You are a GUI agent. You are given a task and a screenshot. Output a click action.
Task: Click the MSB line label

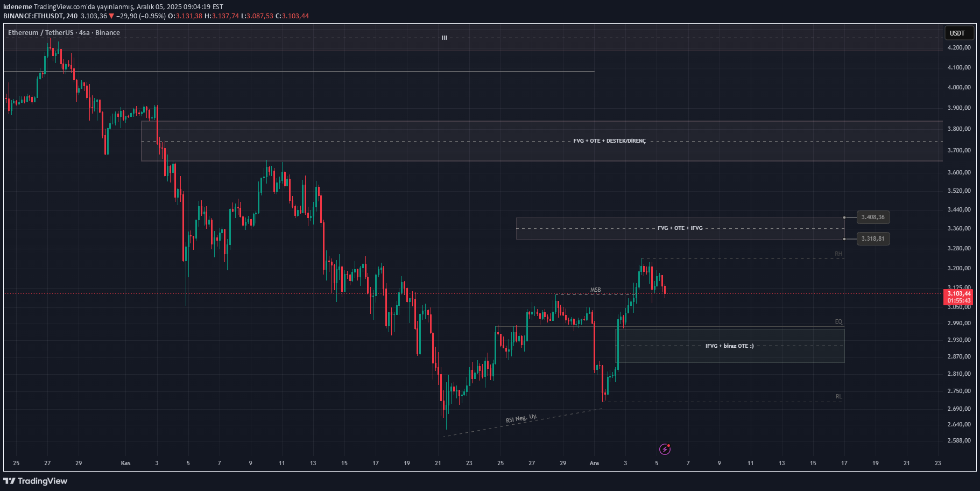(x=595, y=290)
